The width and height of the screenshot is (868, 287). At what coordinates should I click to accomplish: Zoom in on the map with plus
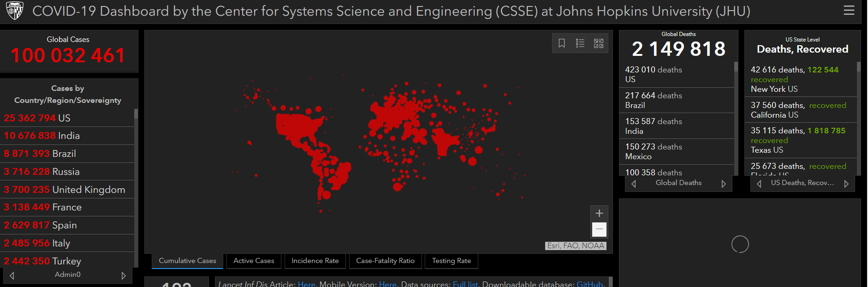(599, 213)
